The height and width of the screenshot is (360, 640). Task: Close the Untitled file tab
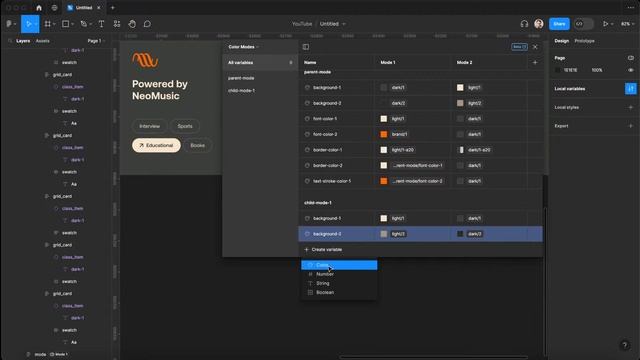[99, 7]
